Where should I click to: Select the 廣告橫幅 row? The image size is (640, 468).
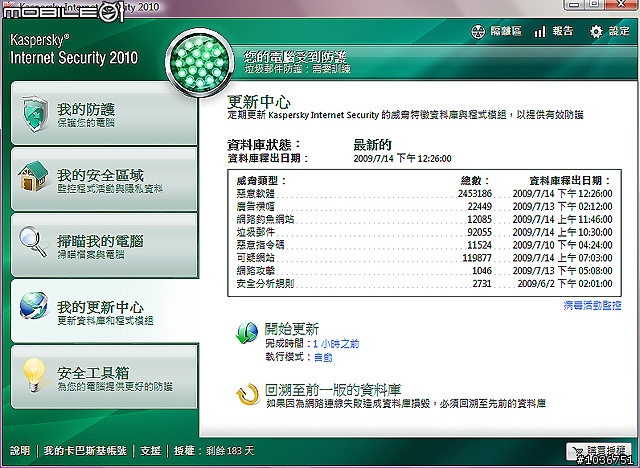[424, 206]
